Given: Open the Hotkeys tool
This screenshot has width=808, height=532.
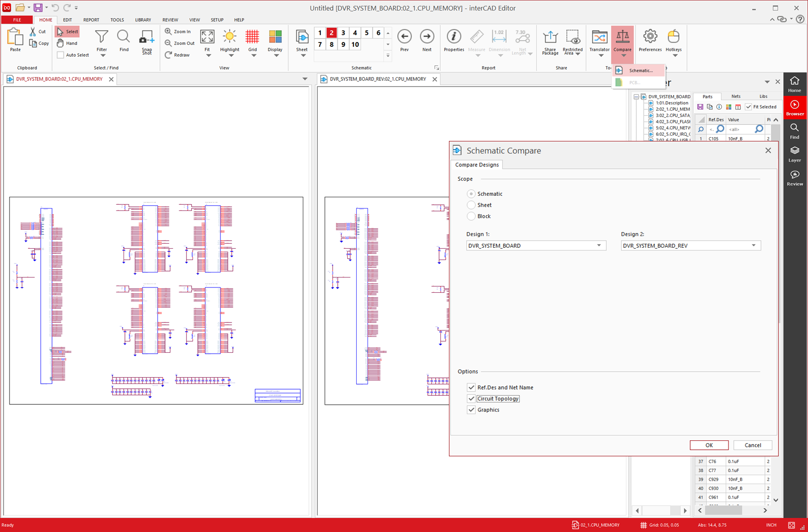Looking at the screenshot, I should point(673,37).
